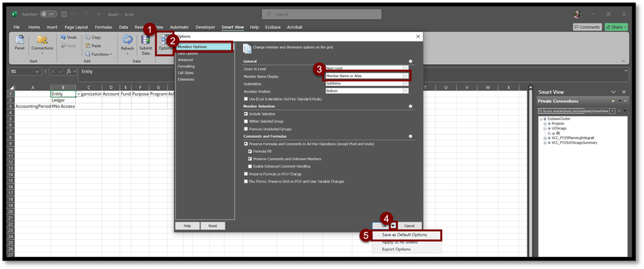Click the Connections folder icon
644x269 pixels.
tap(42, 40)
